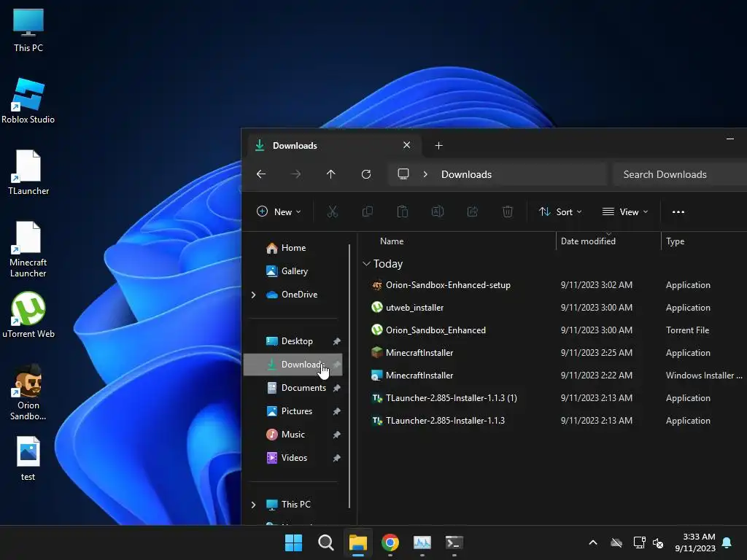Open the See more ellipsis menu
747x560 pixels.
(x=678, y=212)
